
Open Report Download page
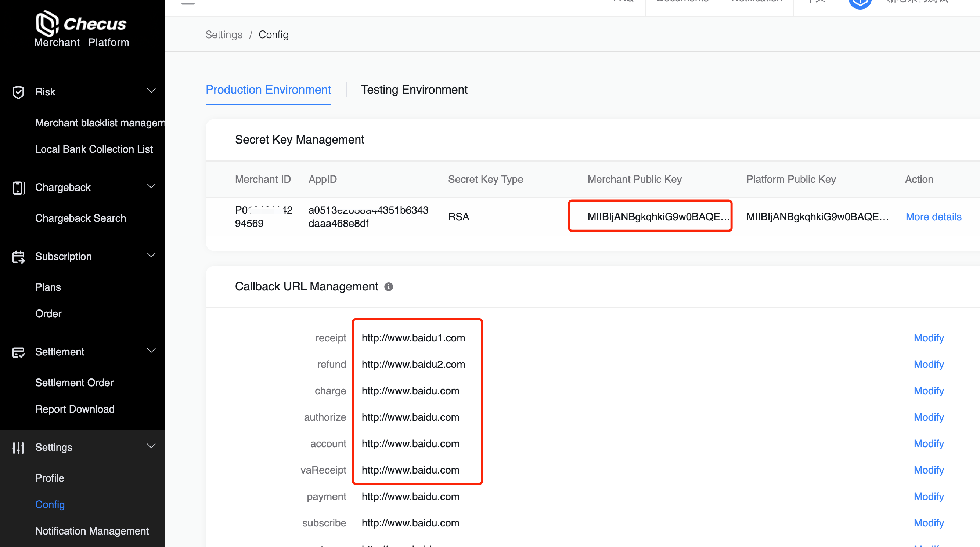75,409
